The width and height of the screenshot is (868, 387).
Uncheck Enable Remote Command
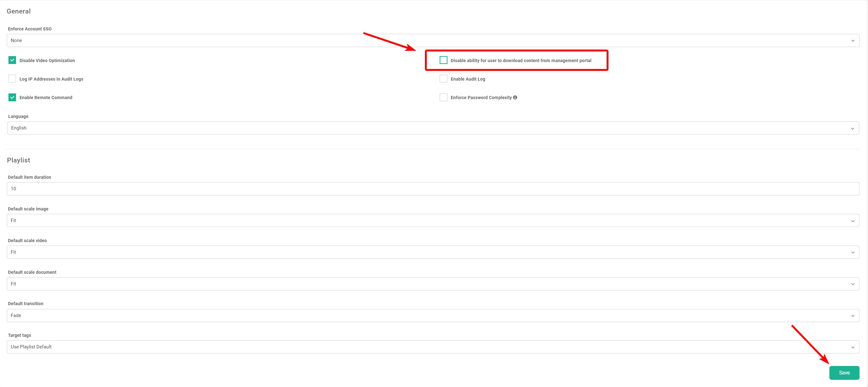coord(12,97)
